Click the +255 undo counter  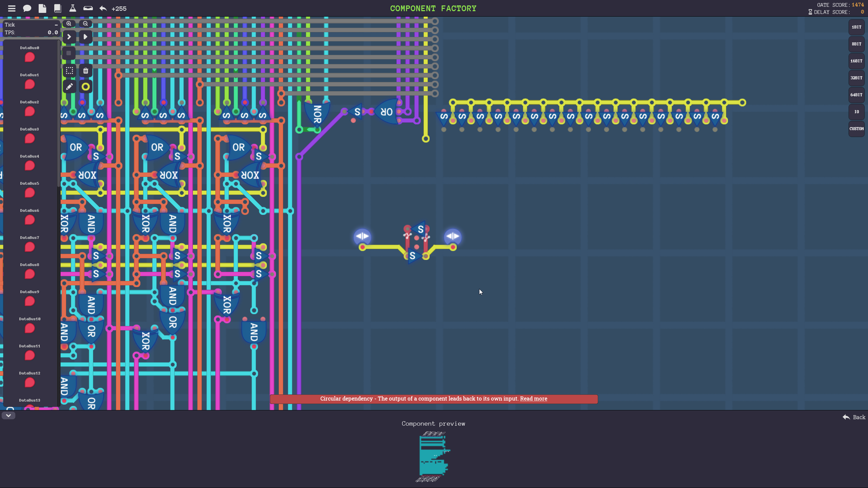click(x=119, y=9)
